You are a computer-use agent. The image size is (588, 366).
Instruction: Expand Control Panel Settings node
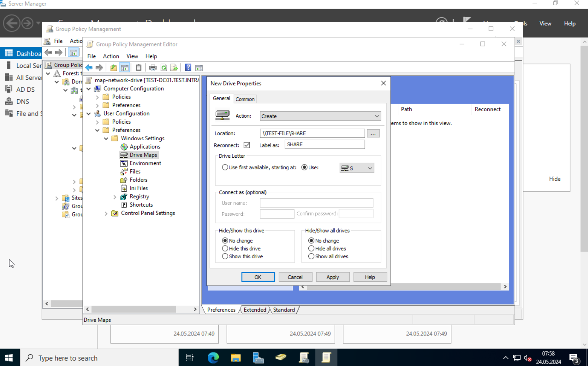[106, 213]
